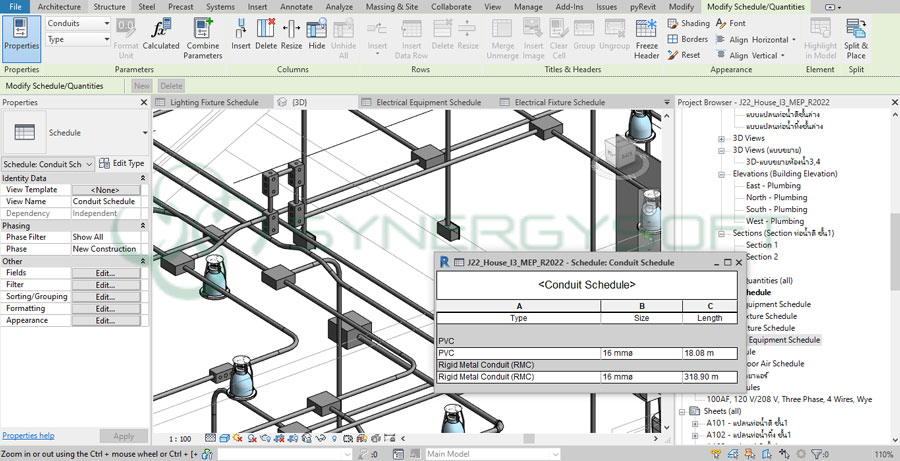
Task: Expand the 3D Views tree node
Action: [723, 138]
